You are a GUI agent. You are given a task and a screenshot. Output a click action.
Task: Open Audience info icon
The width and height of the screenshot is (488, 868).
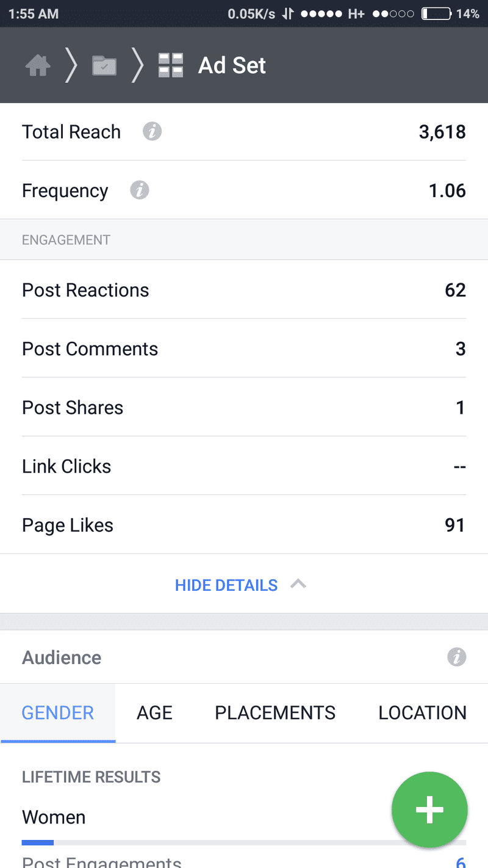pyautogui.click(x=456, y=657)
